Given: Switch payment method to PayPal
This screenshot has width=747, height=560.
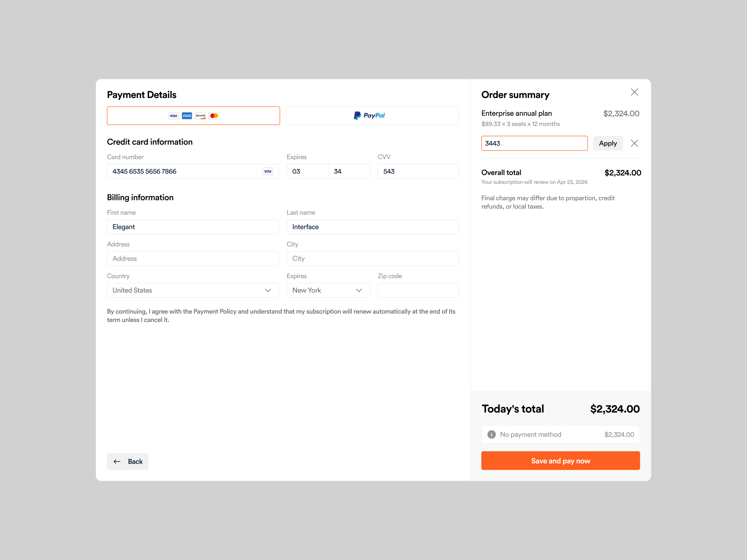Looking at the screenshot, I should 372,115.
